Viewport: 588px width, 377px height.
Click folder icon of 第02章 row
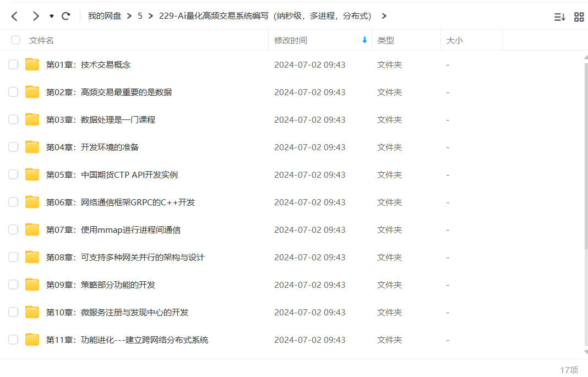click(32, 92)
